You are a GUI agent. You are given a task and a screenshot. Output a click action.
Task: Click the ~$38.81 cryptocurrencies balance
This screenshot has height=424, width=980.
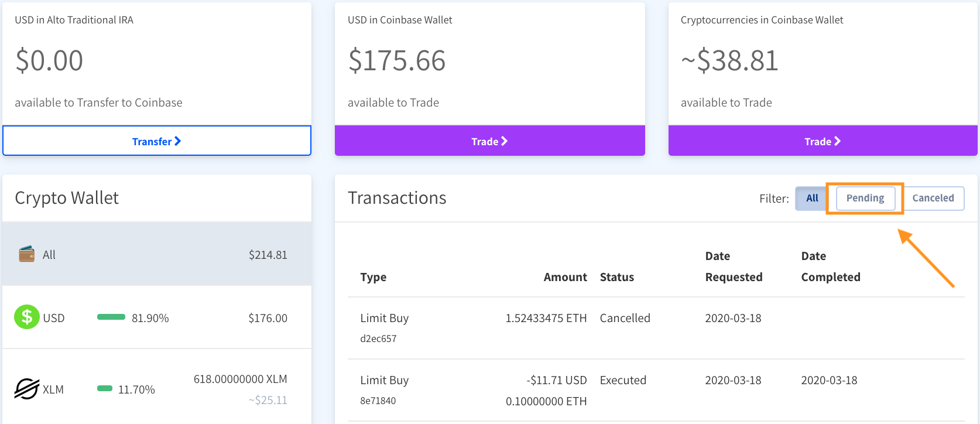coord(729,60)
